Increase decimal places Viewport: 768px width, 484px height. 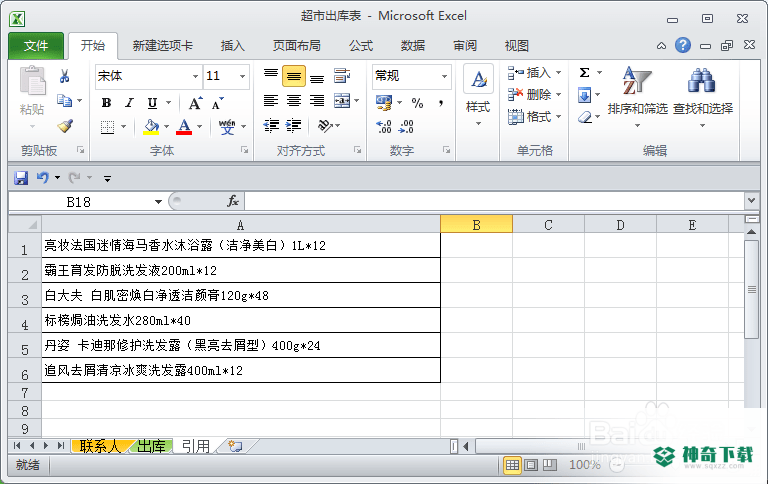pyautogui.click(x=384, y=126)
